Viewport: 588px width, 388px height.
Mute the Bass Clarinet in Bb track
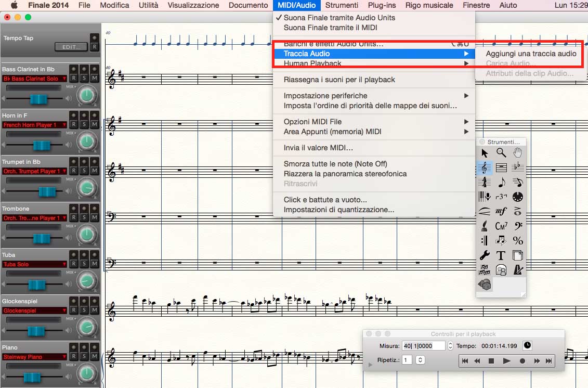(95, 79)
